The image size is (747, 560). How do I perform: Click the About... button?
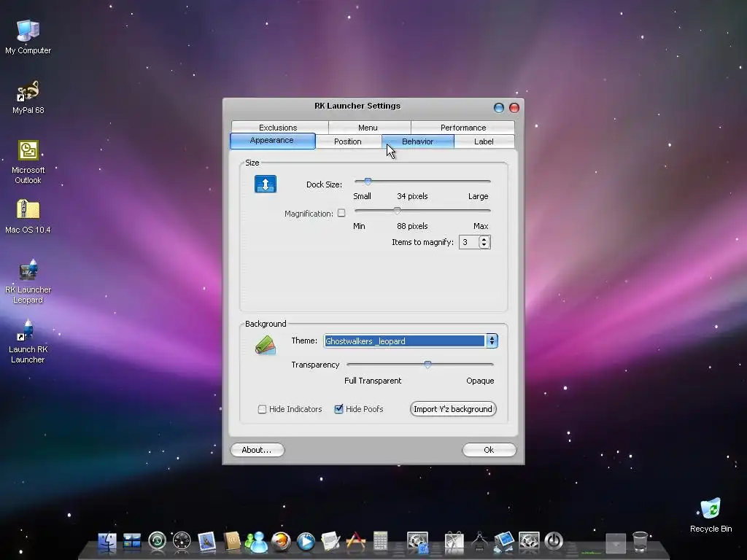coord(258,450)
